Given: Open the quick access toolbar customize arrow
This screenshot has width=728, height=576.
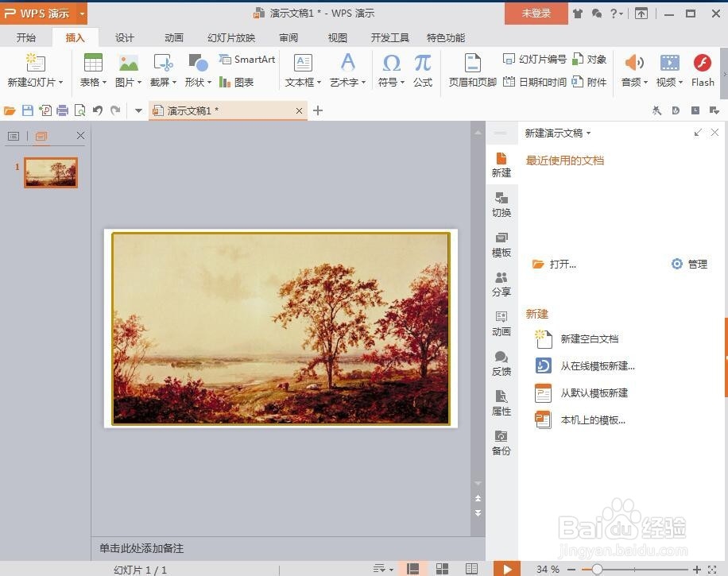Looking at the screenshot, I should pos(138,110).
